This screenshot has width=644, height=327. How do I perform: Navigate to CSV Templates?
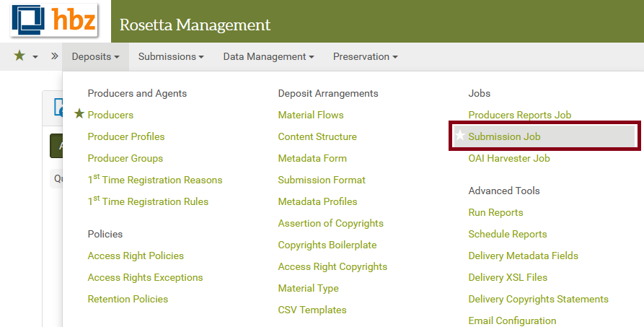pos(312,310)
